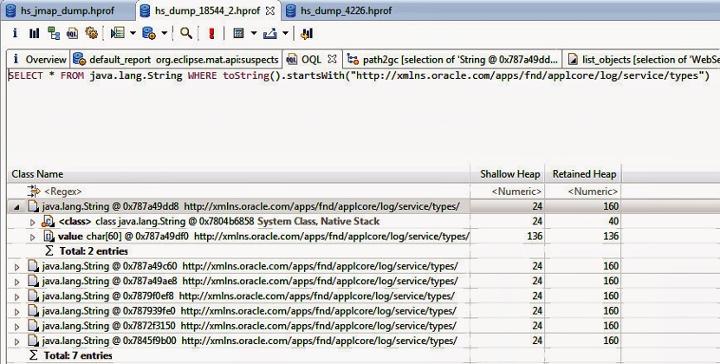The image size is (720, 364).
Task: Click the filter icon beside Regex
Action: tap(34, 191)
